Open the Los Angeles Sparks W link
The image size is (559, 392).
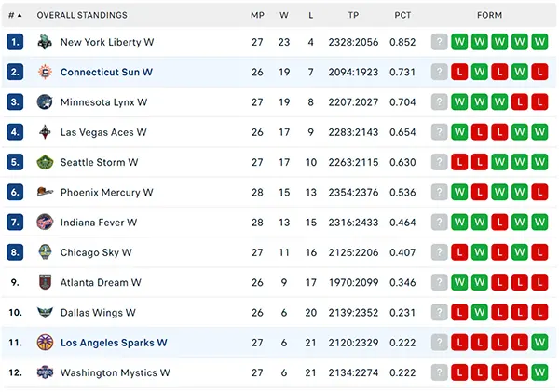point(114,343)
